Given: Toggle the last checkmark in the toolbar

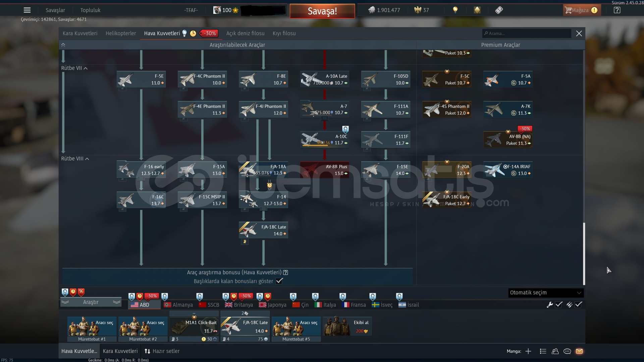Looking at the screenshot, I should pyautogui.click(x=579, y=305).
